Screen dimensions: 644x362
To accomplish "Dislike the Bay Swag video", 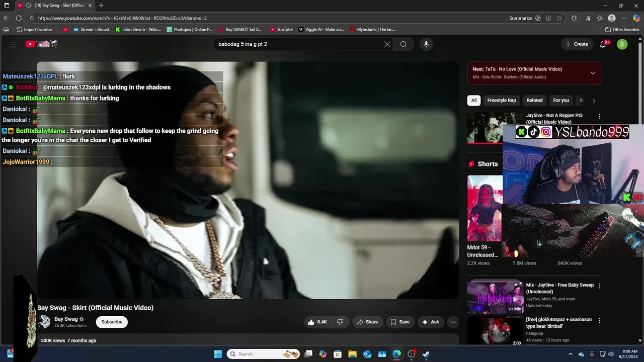I will click(340, 322).
